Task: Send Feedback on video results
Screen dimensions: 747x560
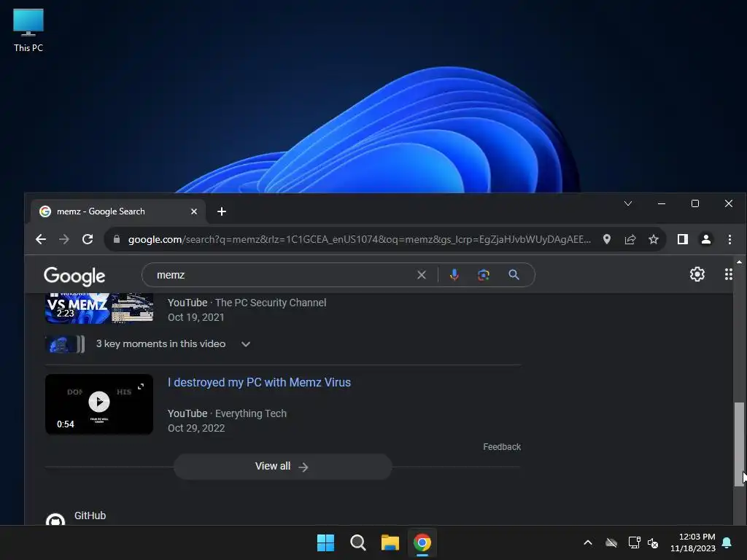Action: (502, 447)
